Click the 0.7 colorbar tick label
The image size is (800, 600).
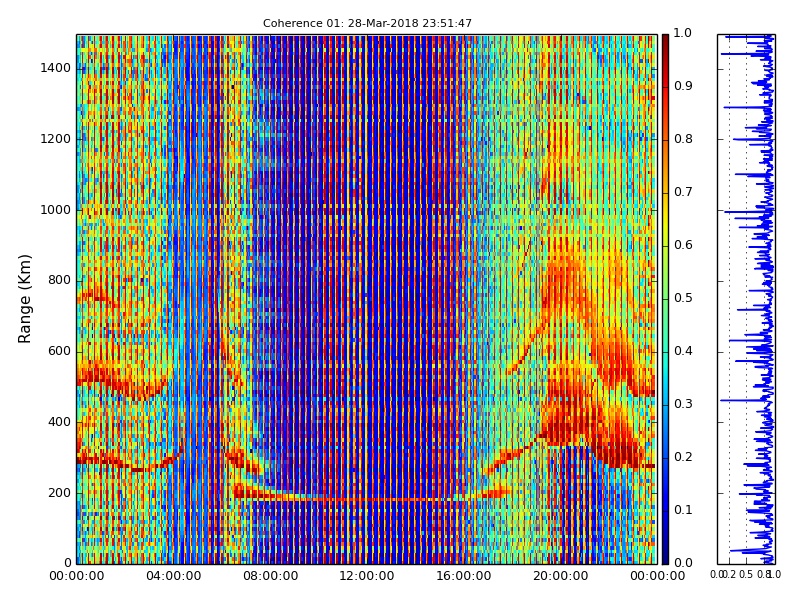[683, 192]
